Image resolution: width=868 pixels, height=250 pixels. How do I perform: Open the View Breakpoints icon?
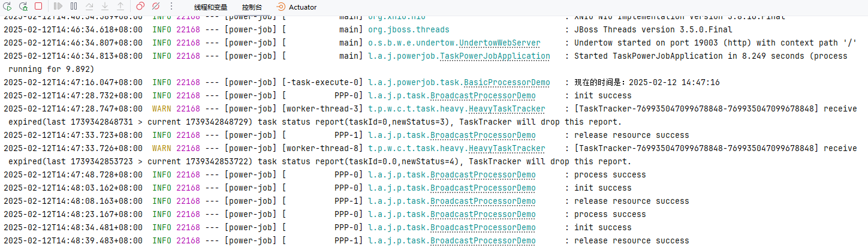point(140,7)
